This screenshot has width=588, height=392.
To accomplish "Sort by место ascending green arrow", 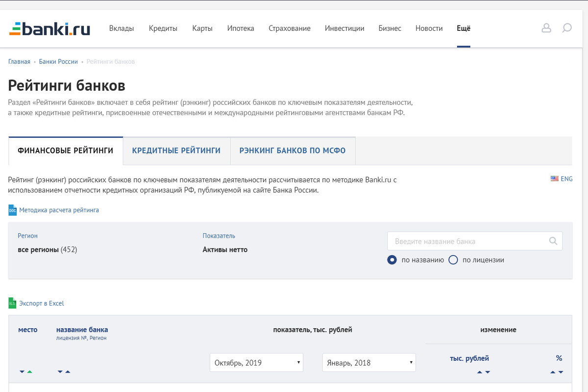I will coord(30,372).
